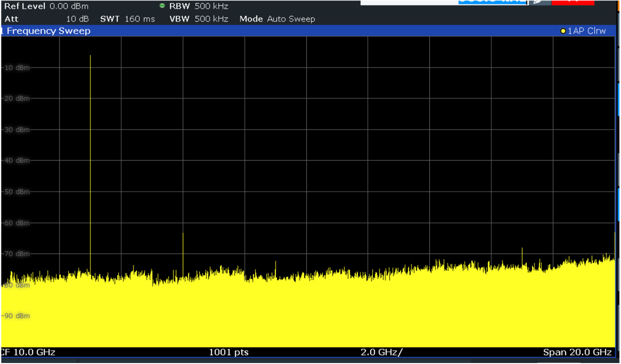Adjust the Ref Level 0.00 dBm value
Viewport: 621px width, 364px height.
click(x=69, y=6)
